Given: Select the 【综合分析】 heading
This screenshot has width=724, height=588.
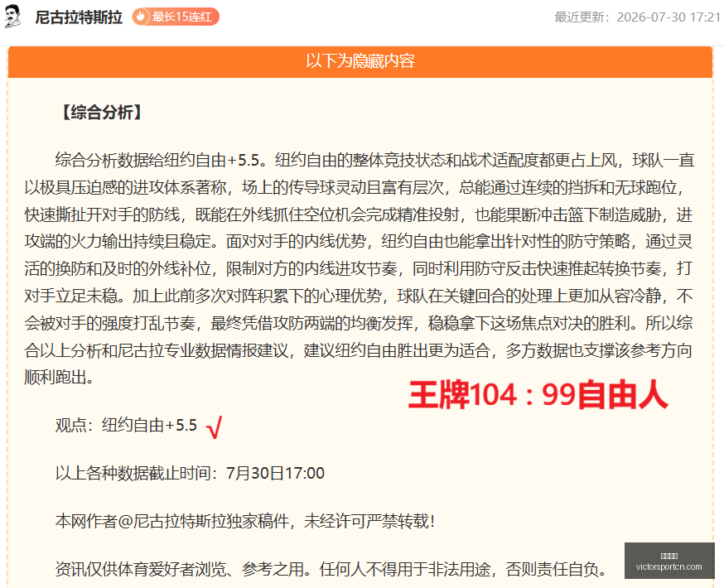Looking at the screenshot, I should (x=102, y=112).
